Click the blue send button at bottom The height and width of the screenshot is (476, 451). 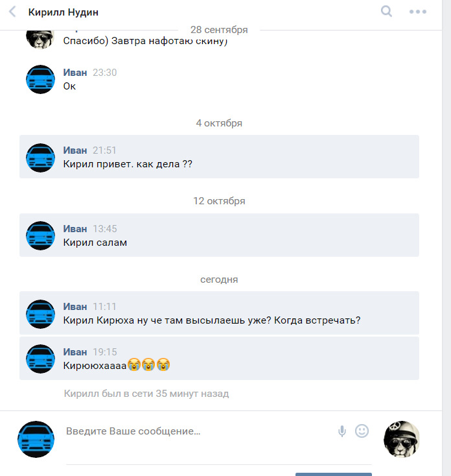click(333, 474)
